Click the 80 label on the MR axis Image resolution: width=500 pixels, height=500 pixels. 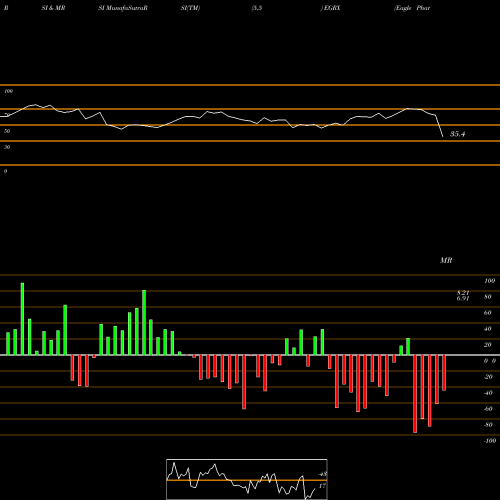(488, 297)
